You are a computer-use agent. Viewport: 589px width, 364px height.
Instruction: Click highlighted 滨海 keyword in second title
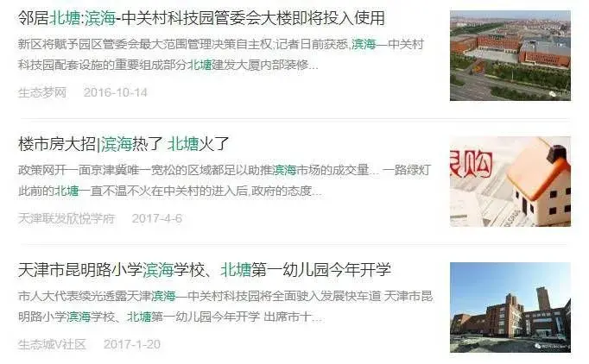(116, 144)
